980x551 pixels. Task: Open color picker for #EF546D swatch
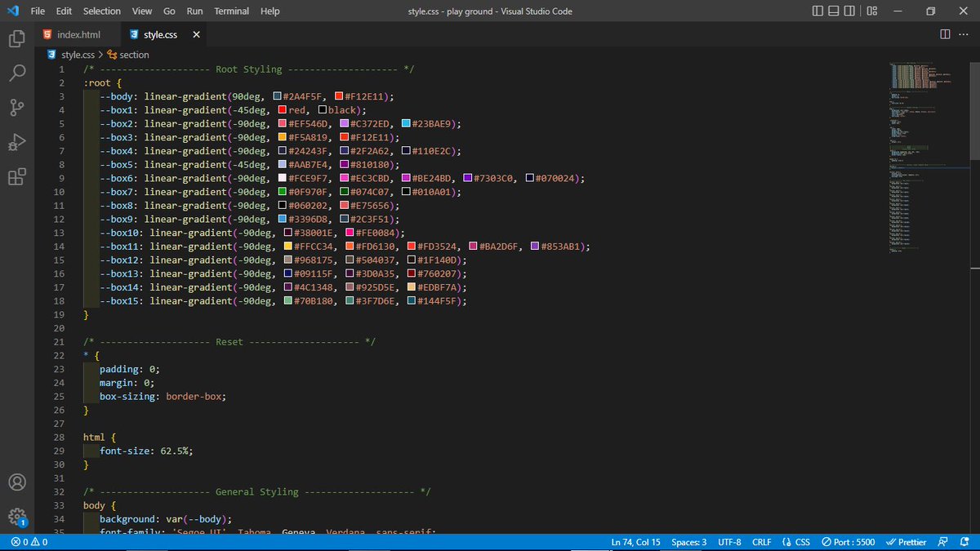click(x=283, y=124)
